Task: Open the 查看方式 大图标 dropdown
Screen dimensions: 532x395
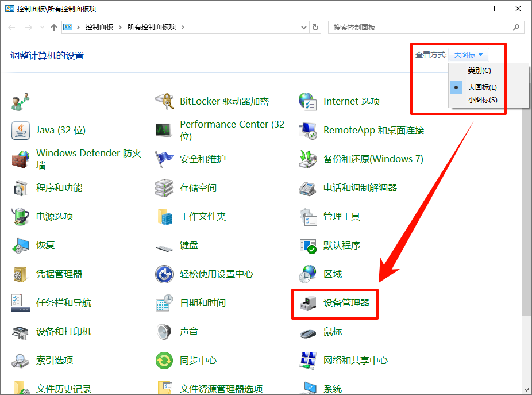Action: coord(469,55)
